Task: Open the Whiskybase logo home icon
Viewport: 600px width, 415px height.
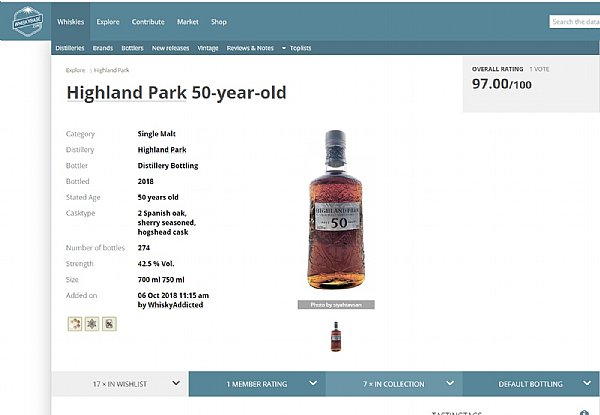Action: coord(28,21)
